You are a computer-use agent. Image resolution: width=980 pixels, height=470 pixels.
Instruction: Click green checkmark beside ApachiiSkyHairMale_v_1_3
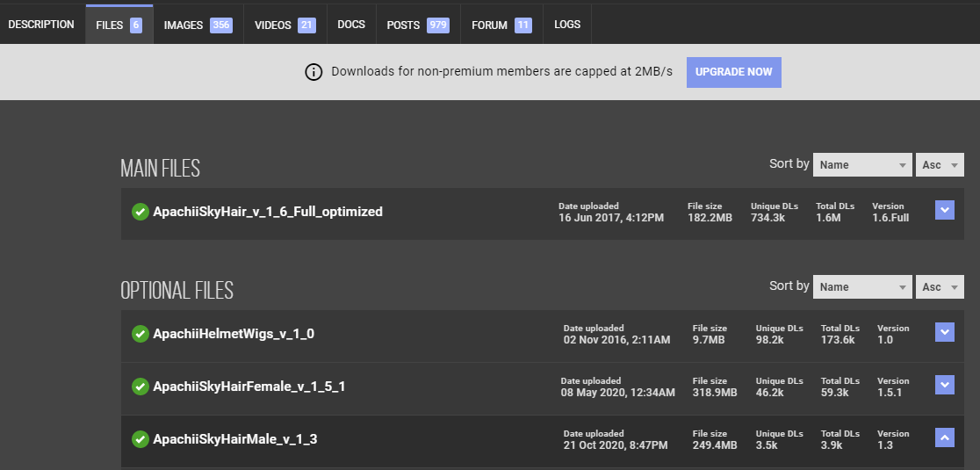pyautogui.click(x=140, y=438)
